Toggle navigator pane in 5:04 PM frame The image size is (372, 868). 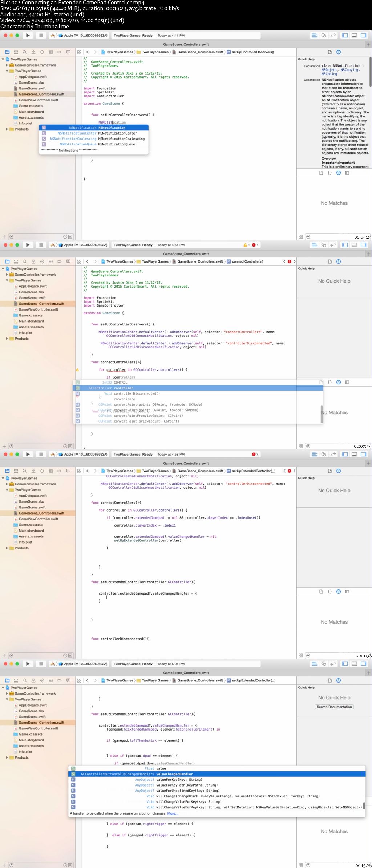[345, 664]
